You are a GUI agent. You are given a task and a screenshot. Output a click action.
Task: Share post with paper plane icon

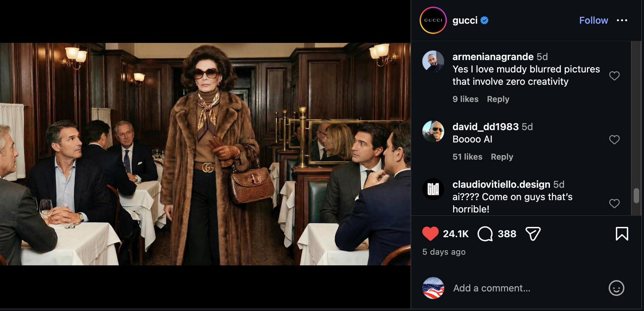click(x=533, y=234)
